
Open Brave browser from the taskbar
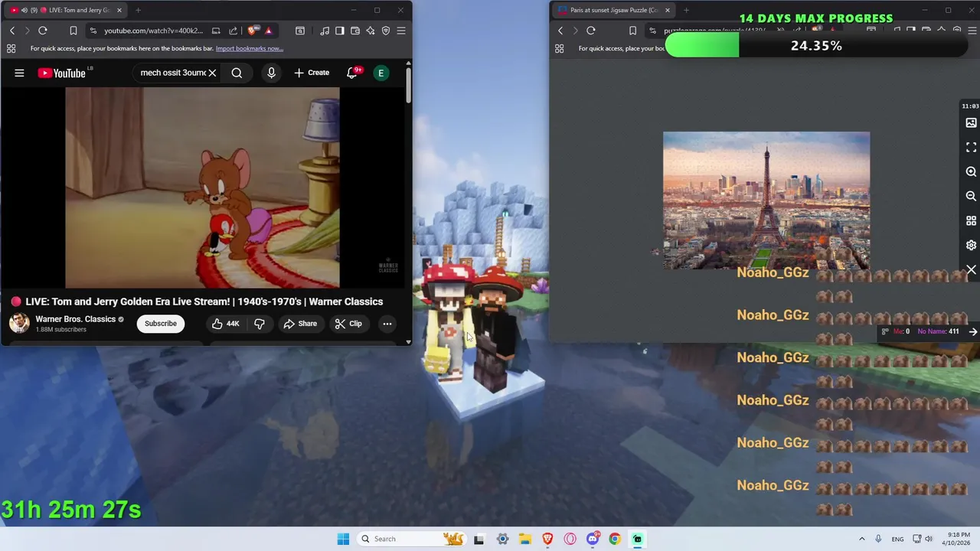[x=547, y=539]
